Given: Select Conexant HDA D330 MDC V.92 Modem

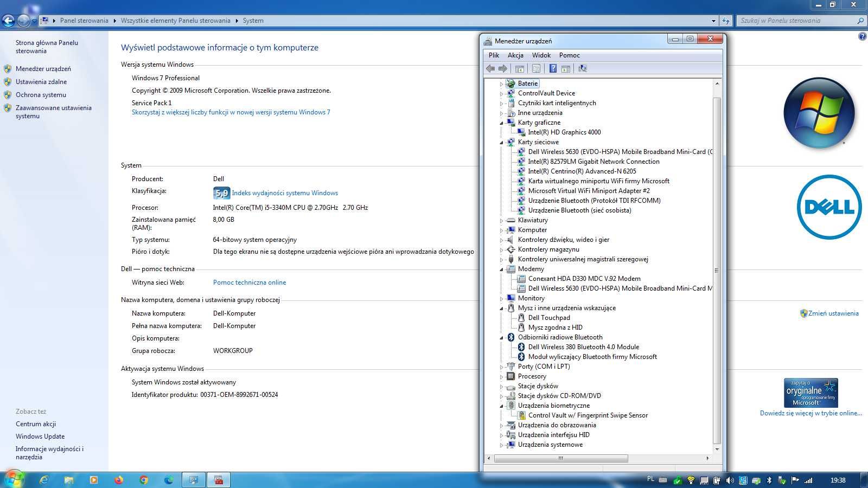Looking at the screenshot, I should 584,279.
